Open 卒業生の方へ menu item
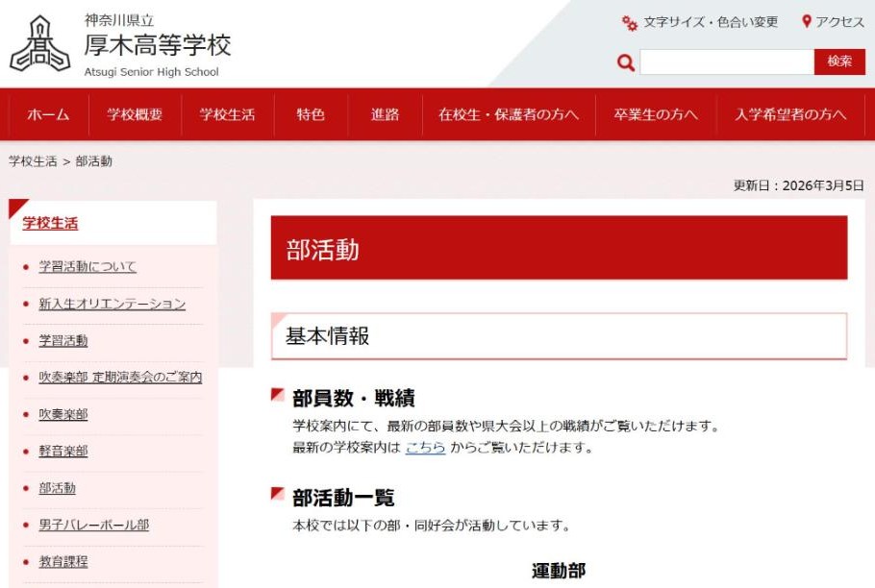 pos(656,114)
